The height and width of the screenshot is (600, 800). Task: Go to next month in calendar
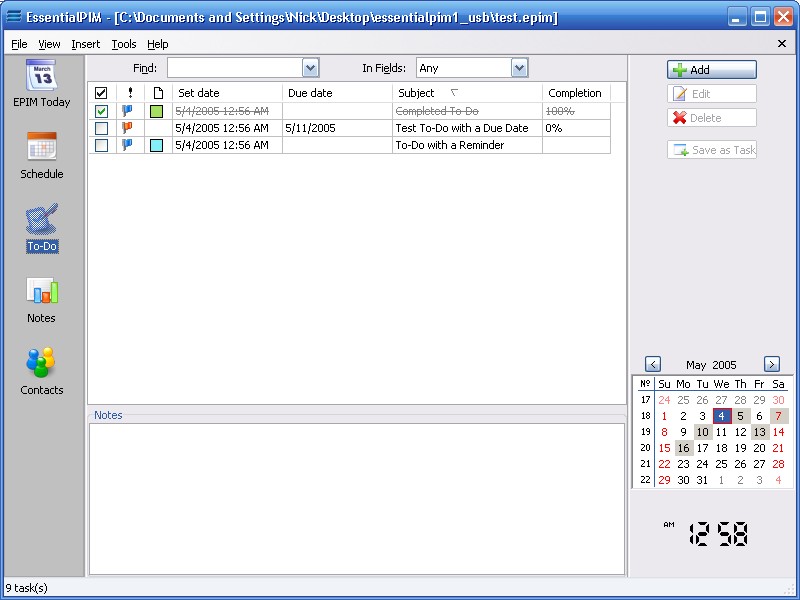pyautogui.click(x=772, y=364)
